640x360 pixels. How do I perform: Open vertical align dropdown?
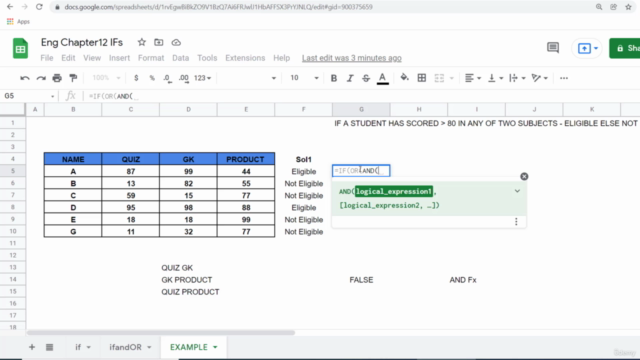coord(495,78)
